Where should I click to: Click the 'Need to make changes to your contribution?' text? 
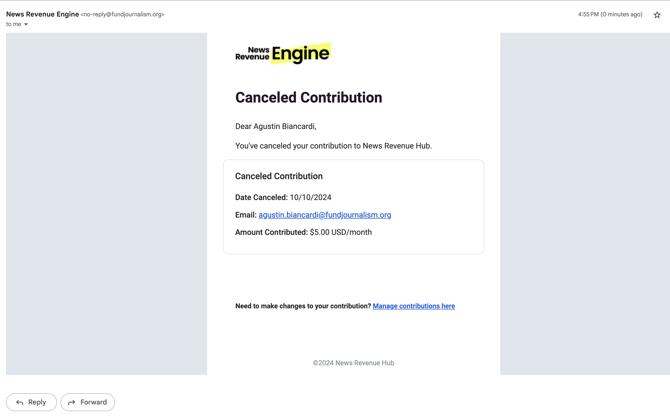[303, 306]
